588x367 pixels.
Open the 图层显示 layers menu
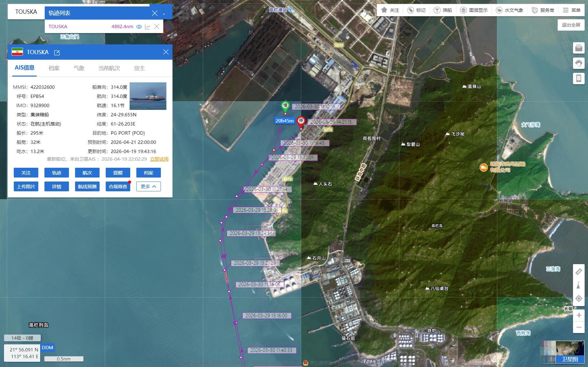tap(474, 10)
